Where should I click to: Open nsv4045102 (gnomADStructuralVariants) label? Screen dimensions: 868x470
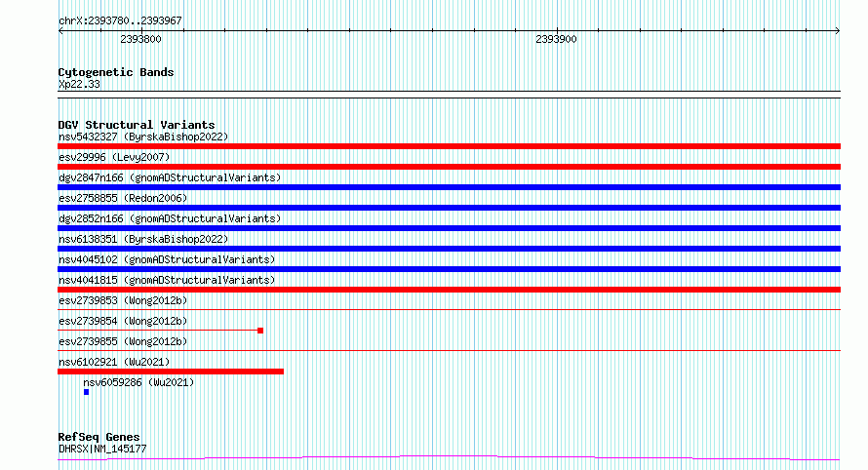pyautogui.click(x=167, y=259)
